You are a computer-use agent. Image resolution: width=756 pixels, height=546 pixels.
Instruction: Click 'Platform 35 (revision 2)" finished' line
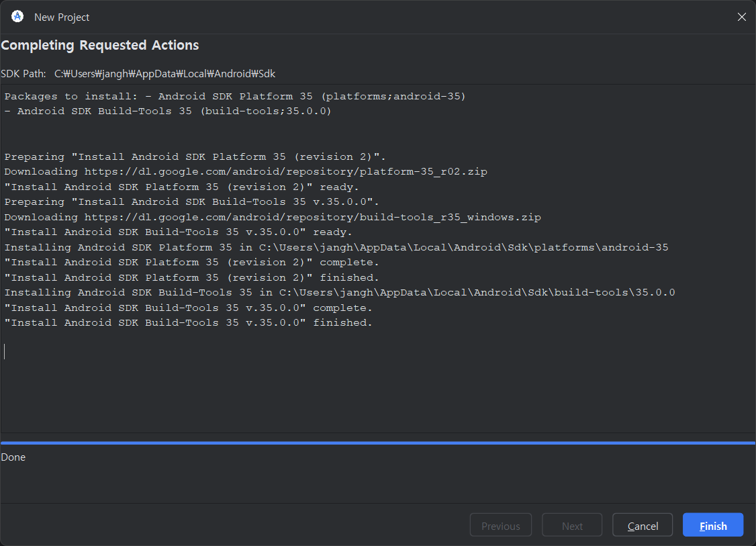click(x=192, y=278)
